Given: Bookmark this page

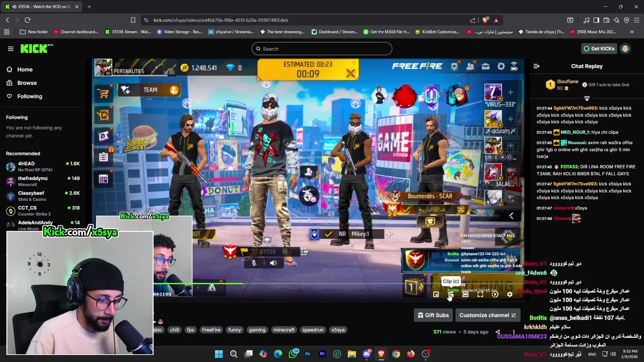Looking at the screenshot, I should (133, 20).
